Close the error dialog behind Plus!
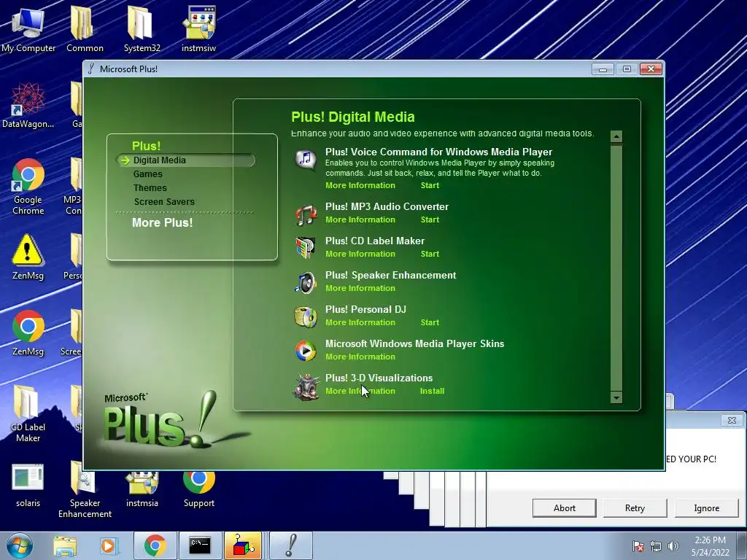Viewport: 747px width, 560px height. coord(732,421)
